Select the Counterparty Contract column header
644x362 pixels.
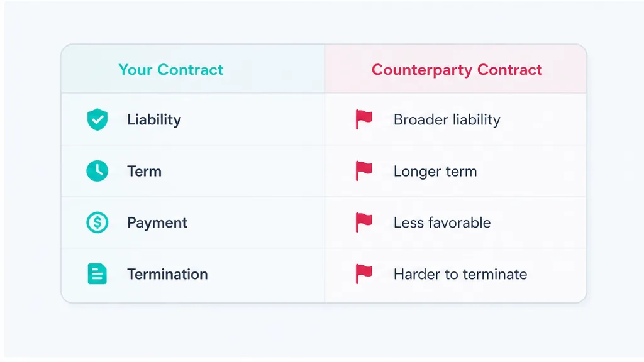pyautogui.click(x=457, y=70)
